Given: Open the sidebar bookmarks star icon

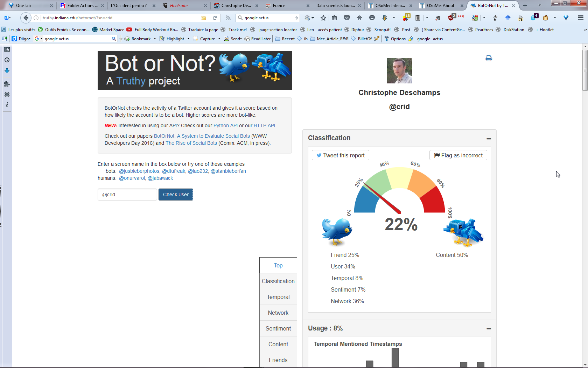Looking at the screenshot, I should click(7, 49).
